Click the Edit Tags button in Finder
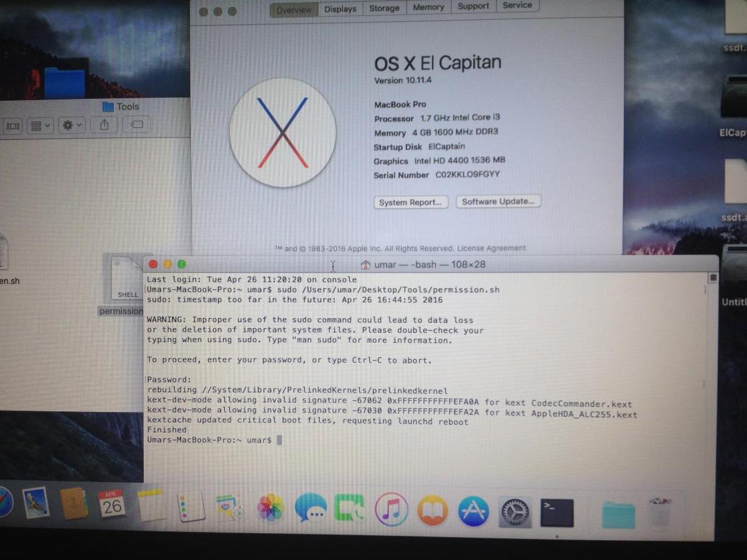 137,125
